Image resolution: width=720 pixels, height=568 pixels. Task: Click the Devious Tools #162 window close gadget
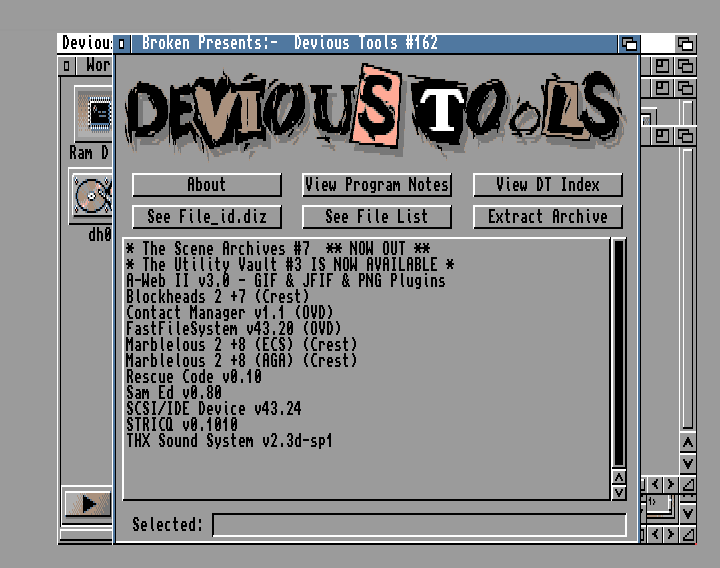click(122, 43)
